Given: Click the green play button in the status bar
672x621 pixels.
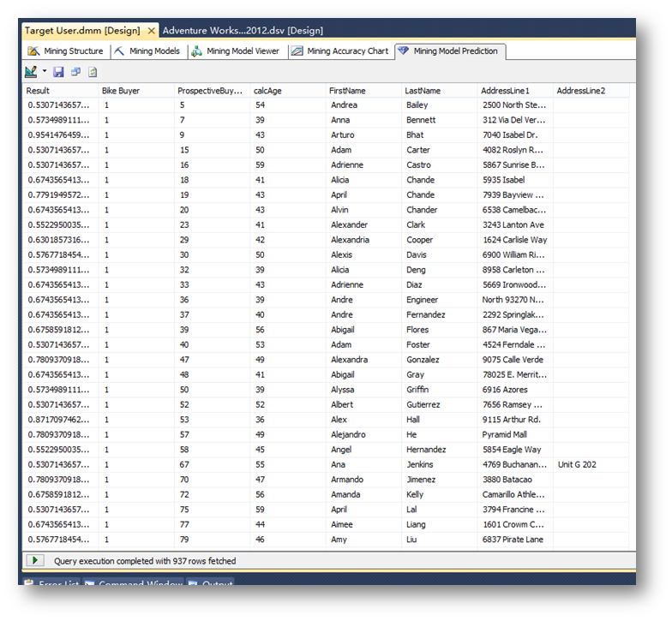Looking at the screenshot, I should click(x=35, y=561).
